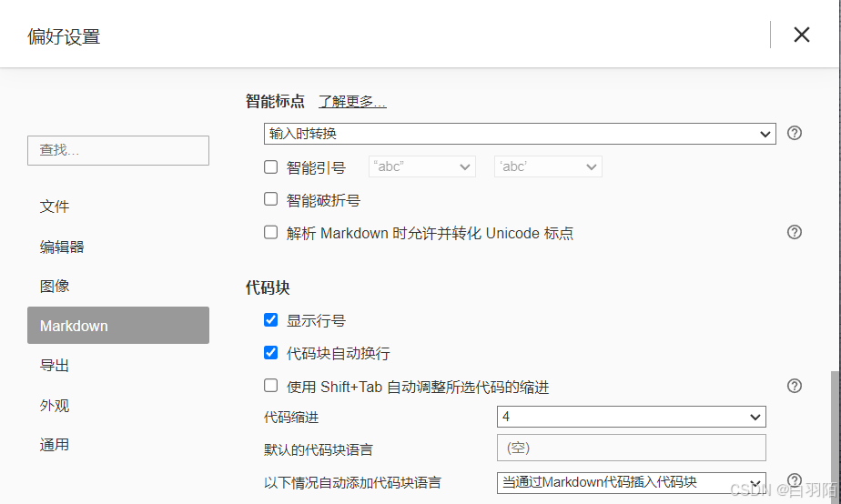Click the 以下情况自动添加代码块语言 label

coord(352,482)
